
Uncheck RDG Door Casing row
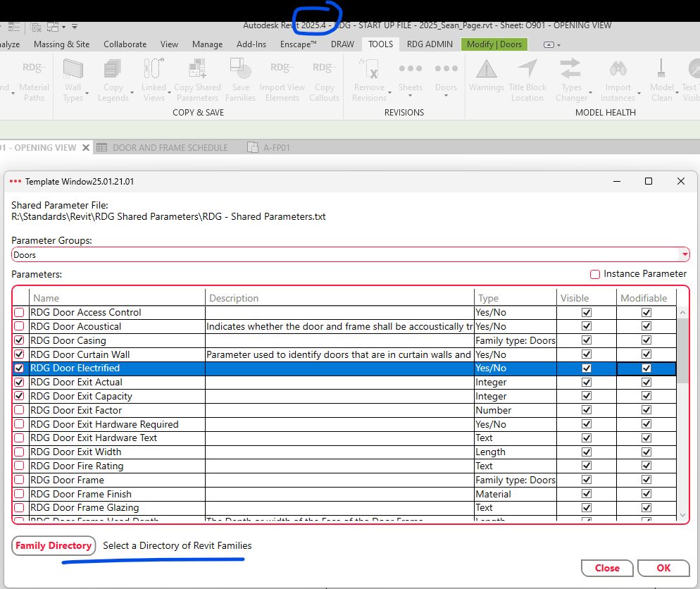tap(19, 340)
